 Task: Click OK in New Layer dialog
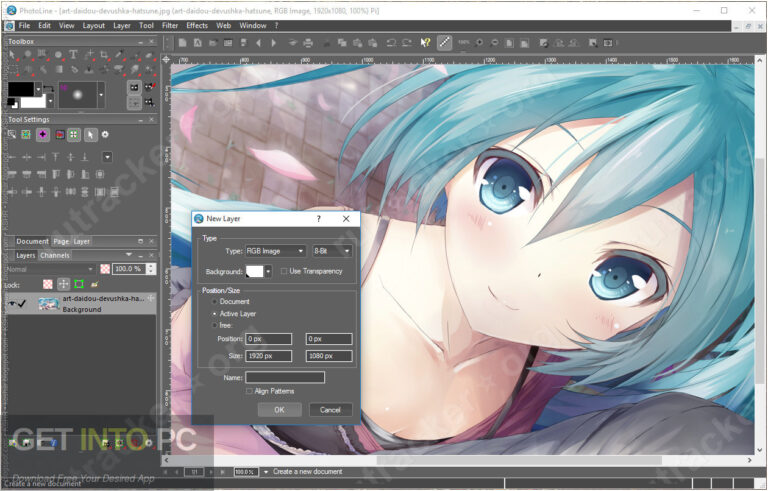coord(279,410)
